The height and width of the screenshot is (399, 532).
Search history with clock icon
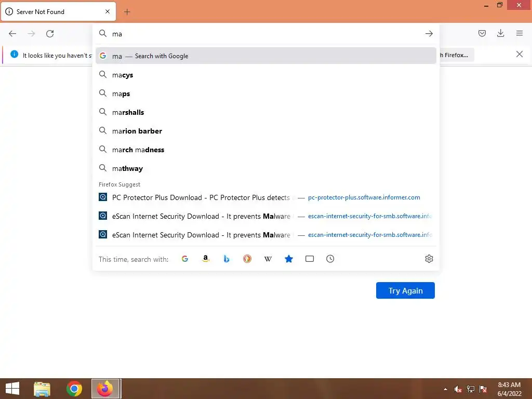(x=330, y=259)
